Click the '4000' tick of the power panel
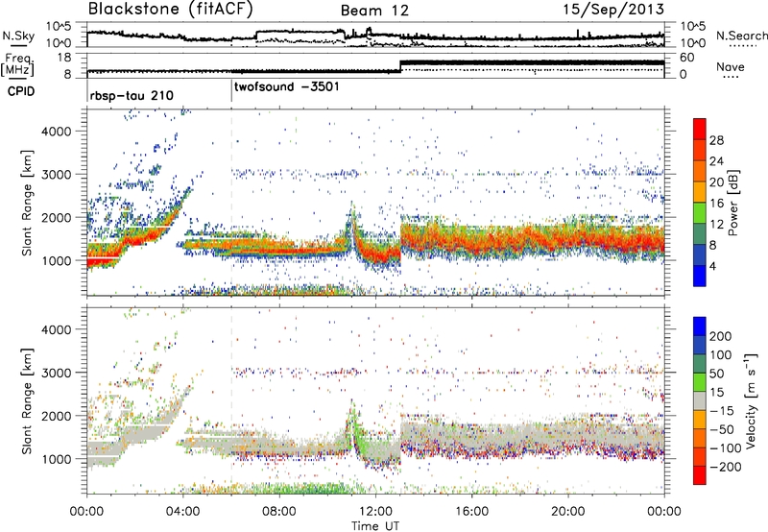The width and height of the screenshot is (768, 532). pyautogui.click(x=57, y=131)
